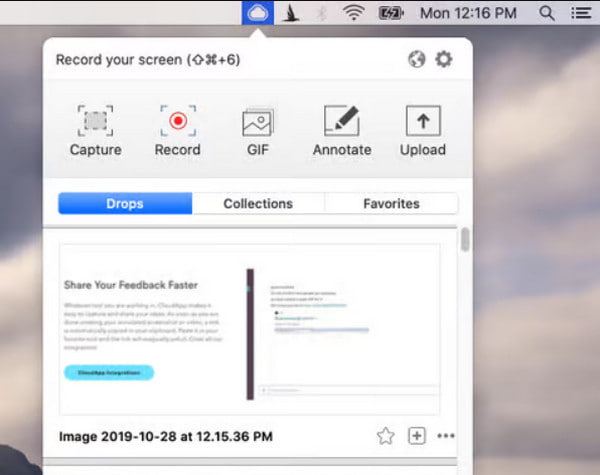Open Spotlight search magnifier icon

547,13
